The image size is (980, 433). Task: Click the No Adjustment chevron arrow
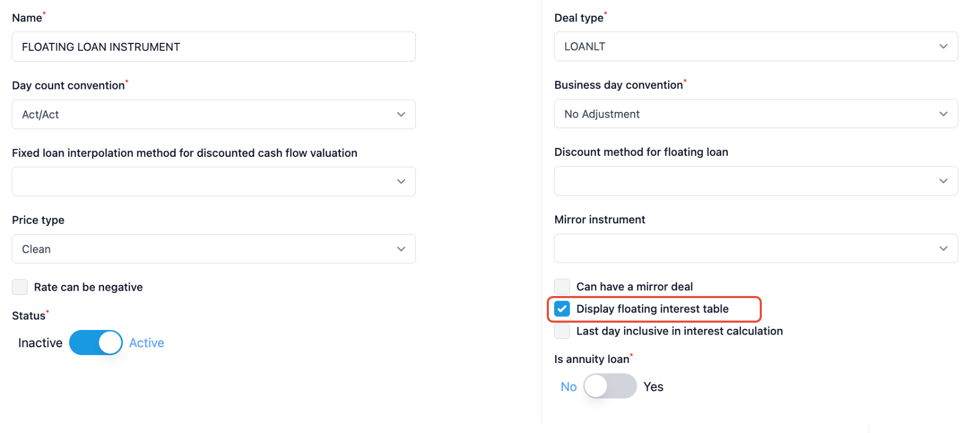(943, 114)
